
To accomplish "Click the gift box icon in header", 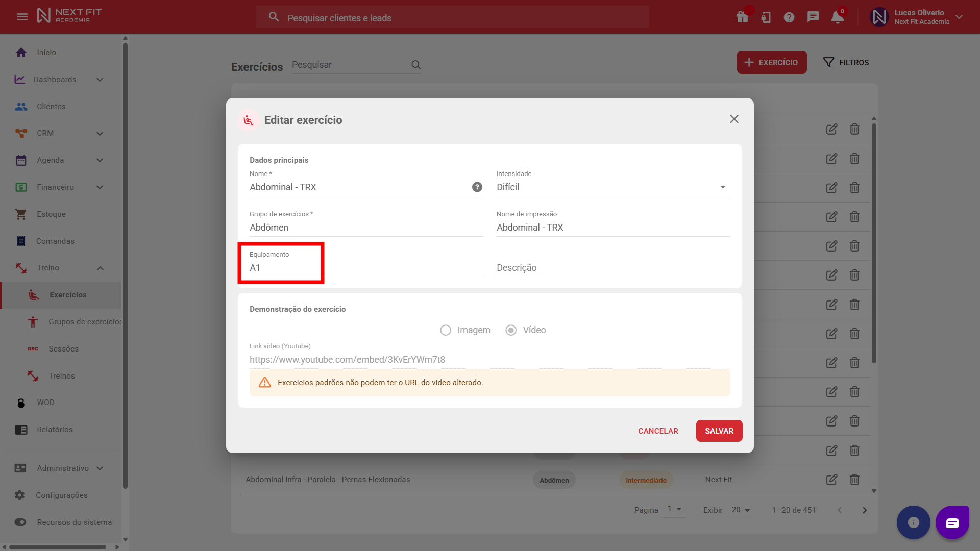I will (x=742, y=17).
